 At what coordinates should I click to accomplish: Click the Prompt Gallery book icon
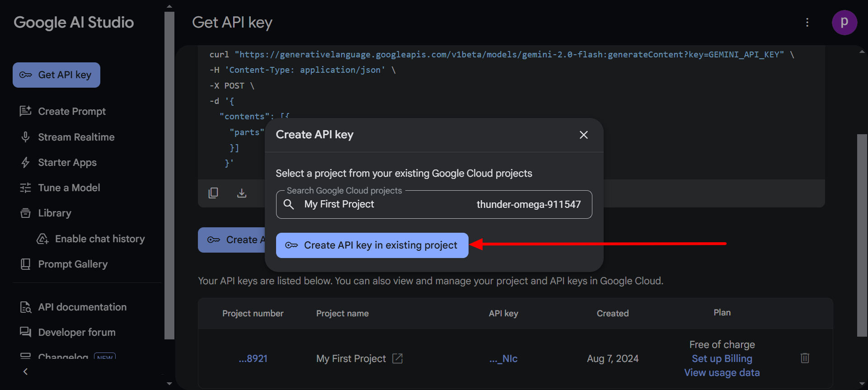[x=26, y=264]
